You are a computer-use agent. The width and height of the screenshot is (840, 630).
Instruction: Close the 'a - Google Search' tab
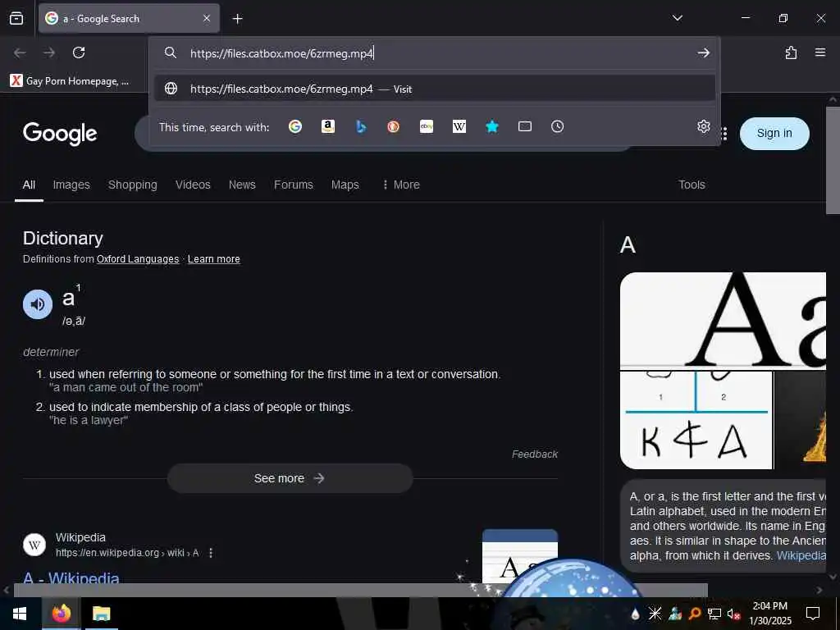pyautogui.click(x=207, y=19)
